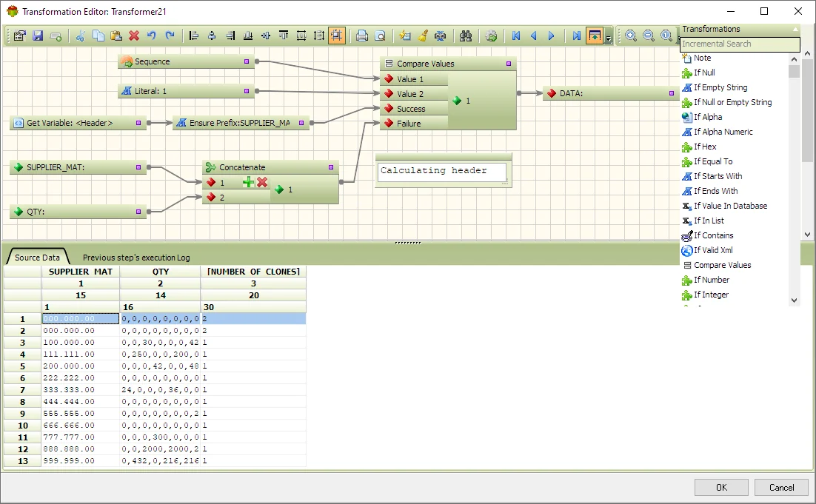Clean up with the broom icon
The image size is (816, 504).
(423, 36)
